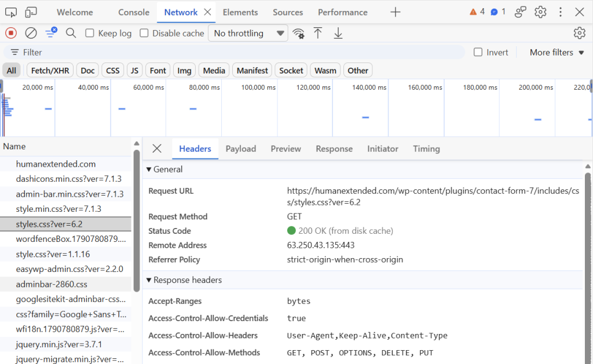Open the Initiator details tab
The image size is (593, 364).
click(383, 149)
